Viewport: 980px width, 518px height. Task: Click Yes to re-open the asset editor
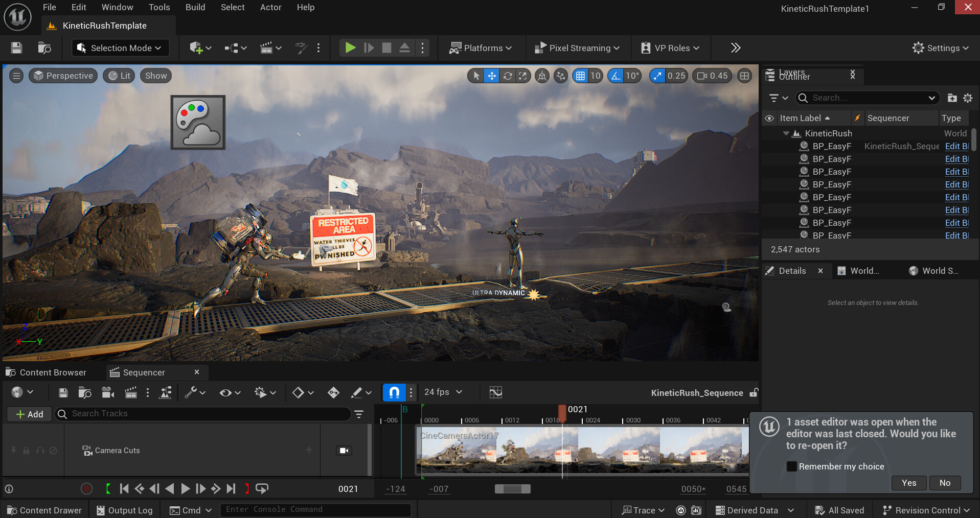(908, 483)
